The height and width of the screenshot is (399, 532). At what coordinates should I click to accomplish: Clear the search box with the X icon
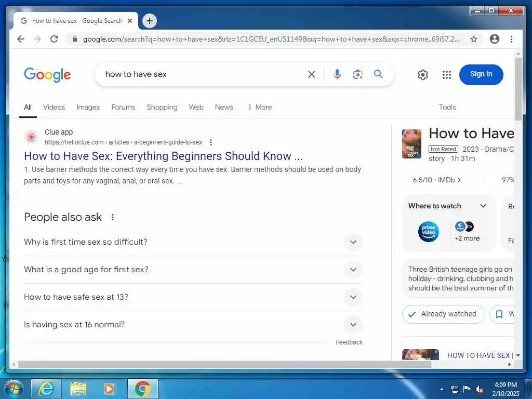coord(312,74)
